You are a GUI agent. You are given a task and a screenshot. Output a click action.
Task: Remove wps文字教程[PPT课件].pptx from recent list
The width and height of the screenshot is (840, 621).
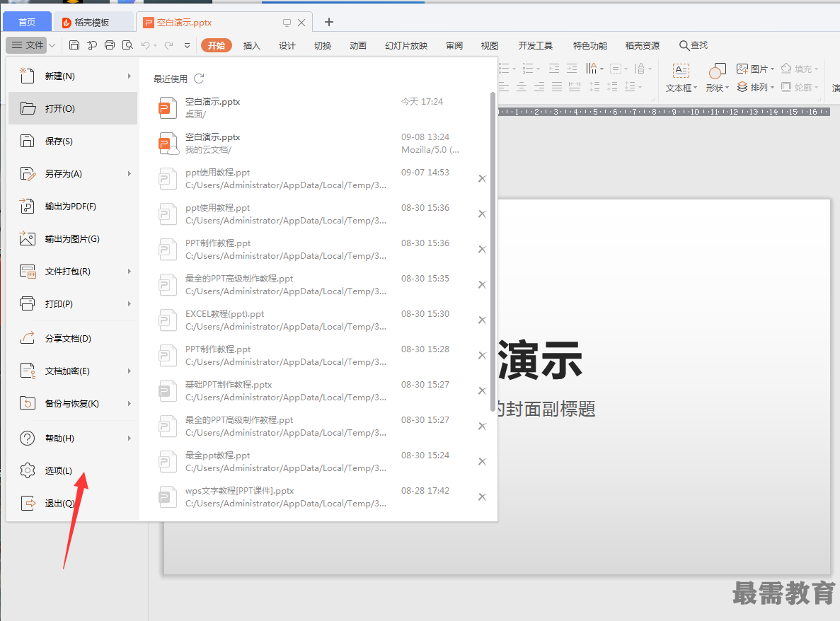[482, 497]
